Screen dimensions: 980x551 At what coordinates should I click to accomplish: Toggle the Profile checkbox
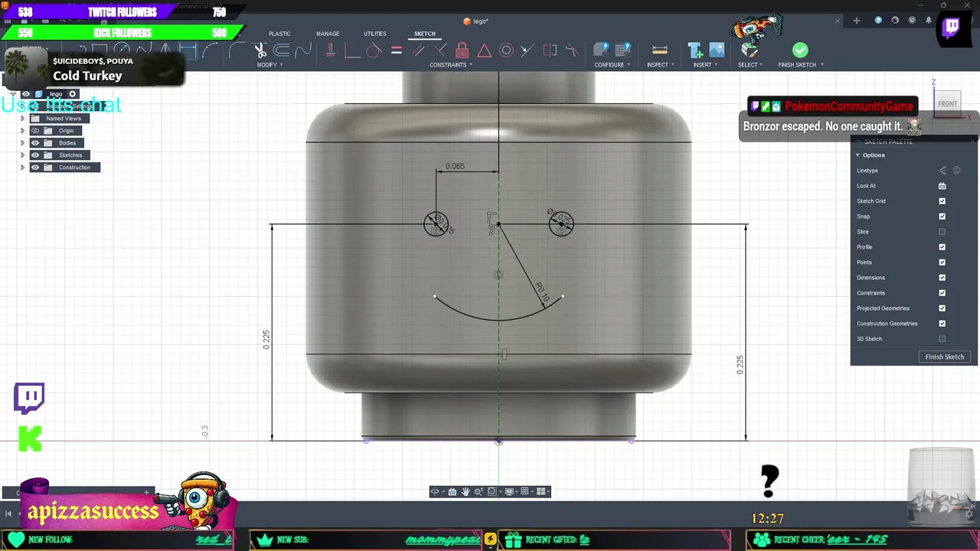coord(942,247)
